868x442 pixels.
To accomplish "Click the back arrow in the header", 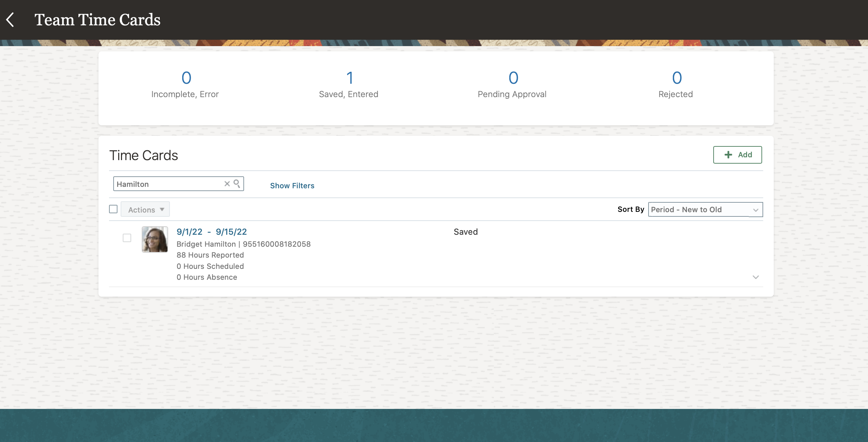I will [x=11, y=19].
